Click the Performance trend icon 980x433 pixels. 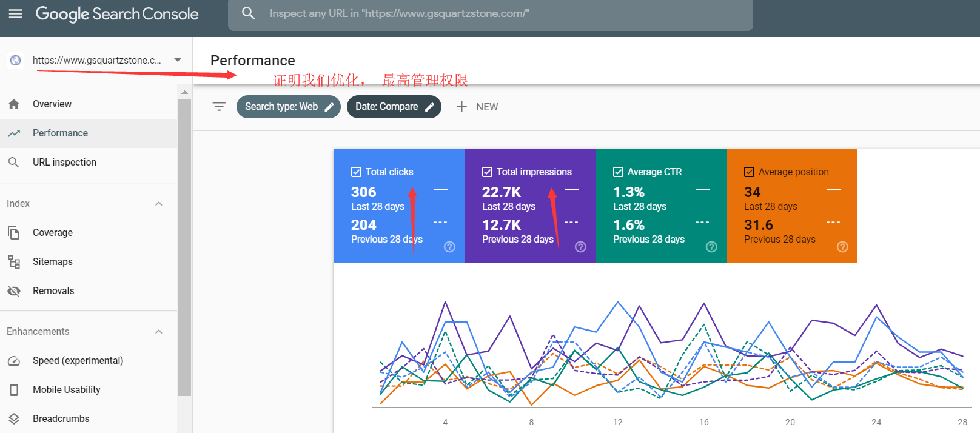(14, 133)
